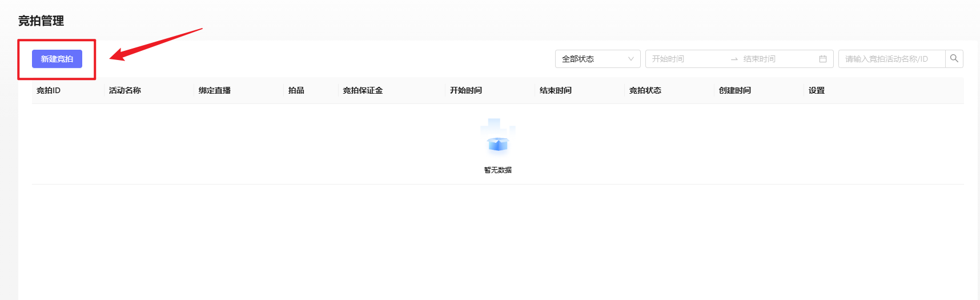The image size is (980, 300).
Task: Click the arrow icon between date fields
Action: (734, 59)
